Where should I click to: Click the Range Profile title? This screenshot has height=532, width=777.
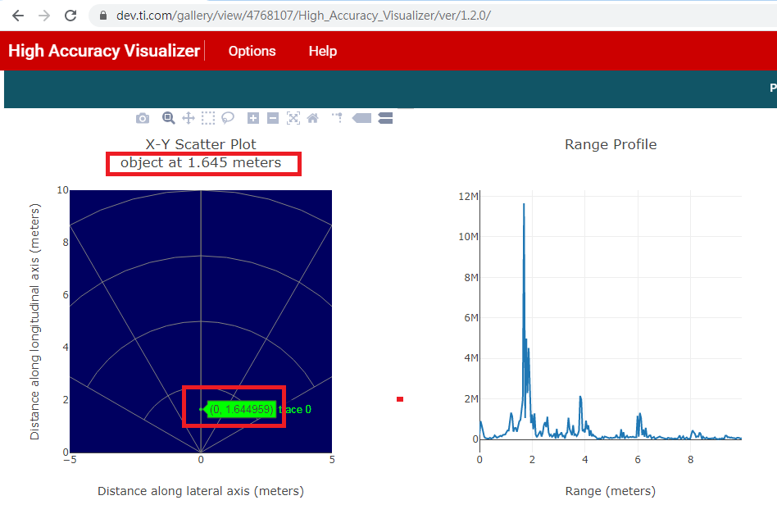coord(611,144)
